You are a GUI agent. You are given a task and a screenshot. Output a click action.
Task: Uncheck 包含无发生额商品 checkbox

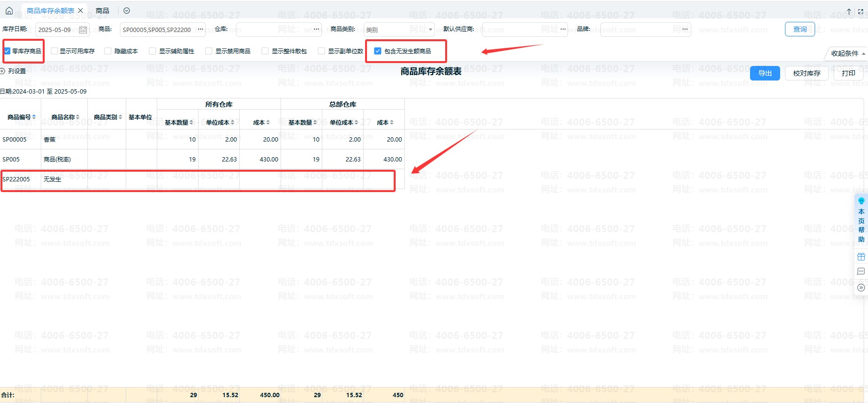point(378,51)
